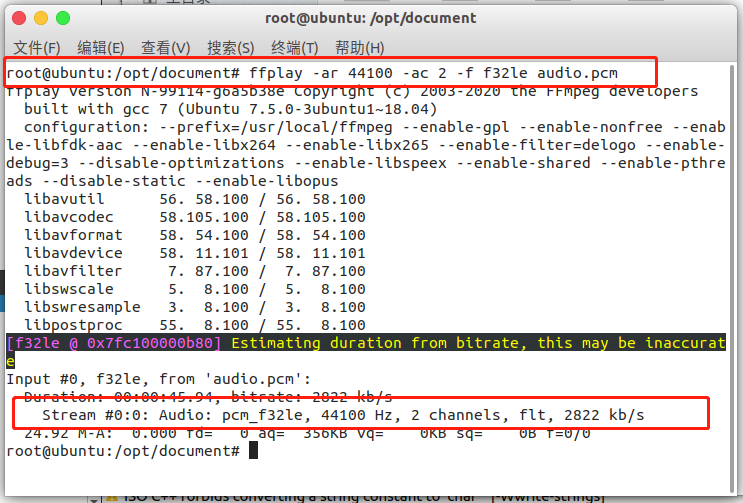Click the libavcodec version row

(195, 217)
